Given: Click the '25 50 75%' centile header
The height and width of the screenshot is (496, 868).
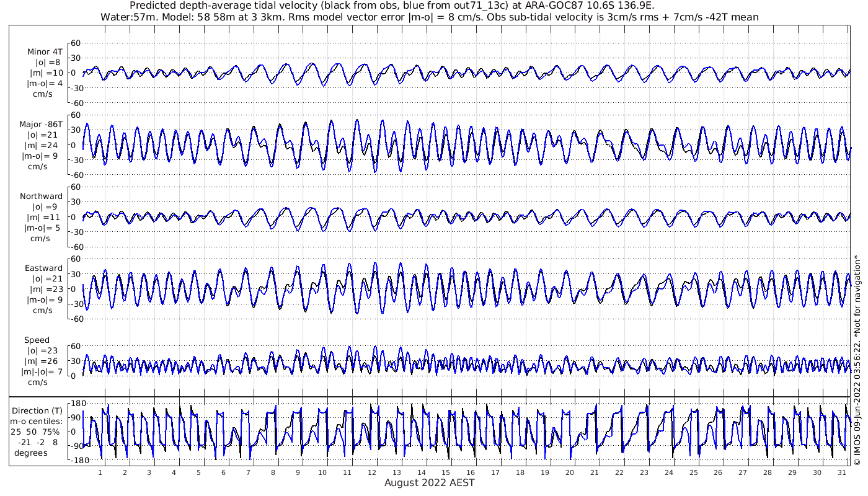Looking at the screenshot, I should click(x=35, y=432).
